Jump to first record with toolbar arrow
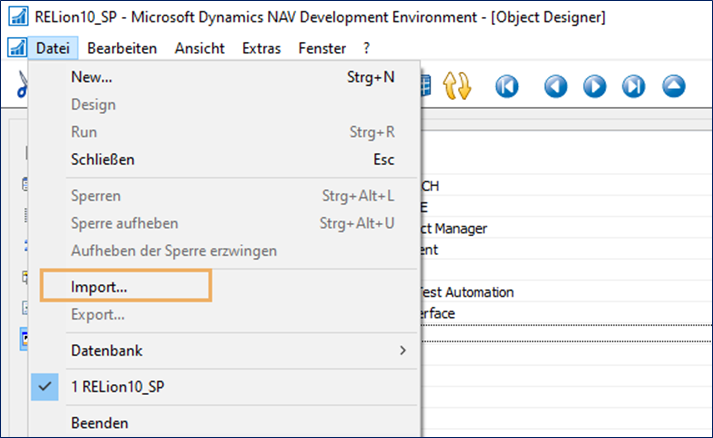The image size is (713, 438). pyautogui.click(x=508, y=86)
